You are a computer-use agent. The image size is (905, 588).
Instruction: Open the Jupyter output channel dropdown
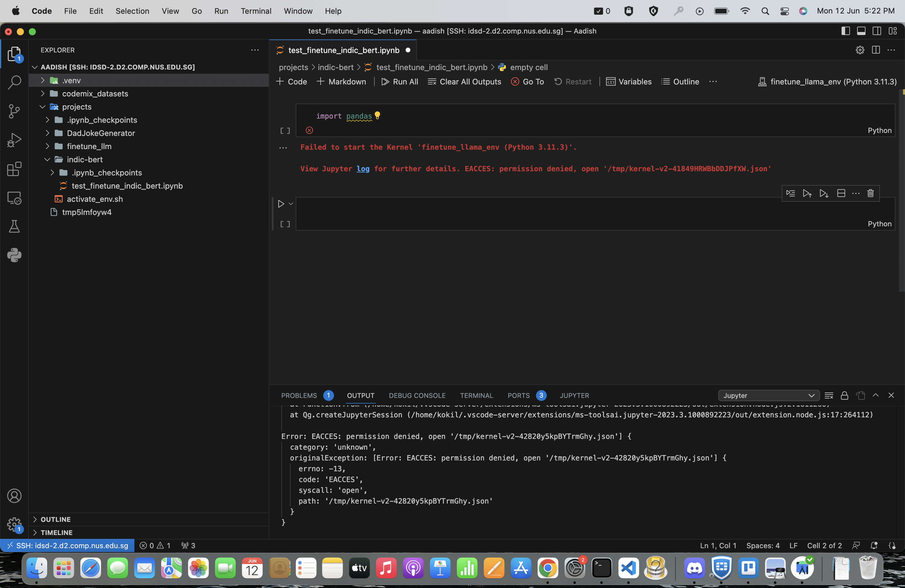[x=769, y=395]
